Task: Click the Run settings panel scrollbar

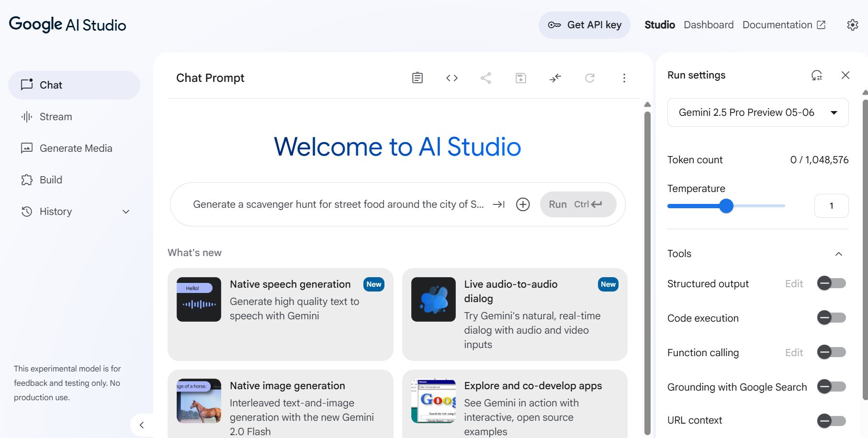Action: coord(865,249)
